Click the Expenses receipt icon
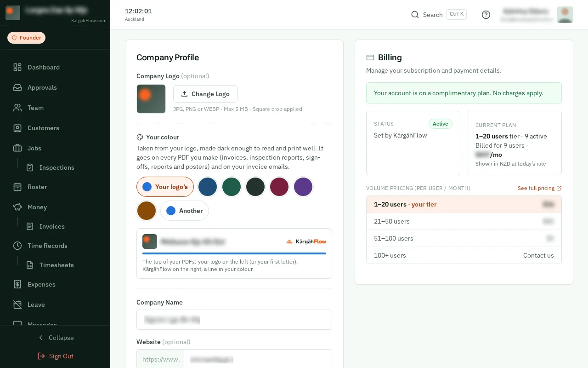The height and width of the screenshot is (368, 588). point(17,284)
